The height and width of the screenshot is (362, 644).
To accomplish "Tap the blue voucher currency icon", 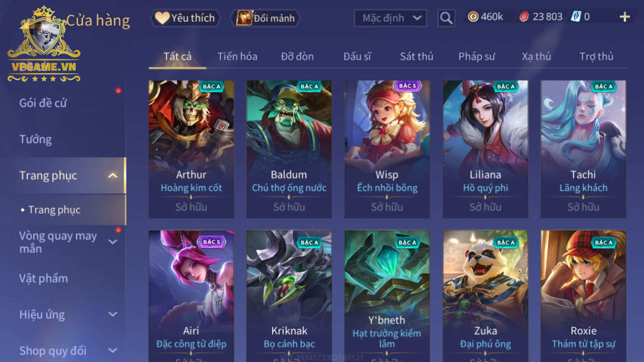I will pyautogui.click(x=576, y=17).
